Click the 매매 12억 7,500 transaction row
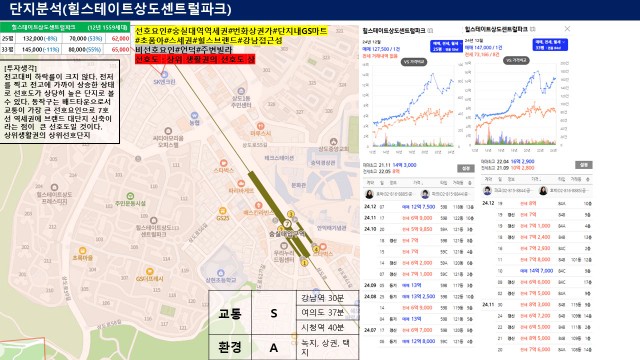Screen dimensions: 640x360 click(x=418, y=207)
